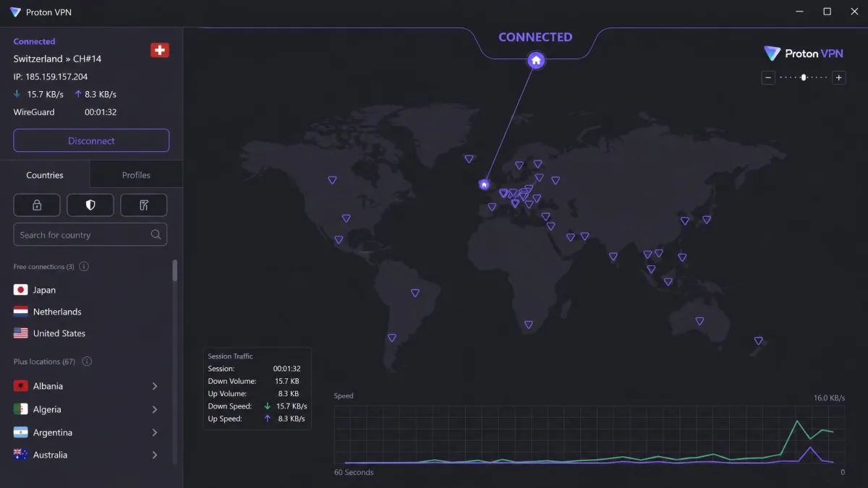Click the speed graph area
Image resolution: width=868 pixels, height=488 pixels.
pos(589,435)
